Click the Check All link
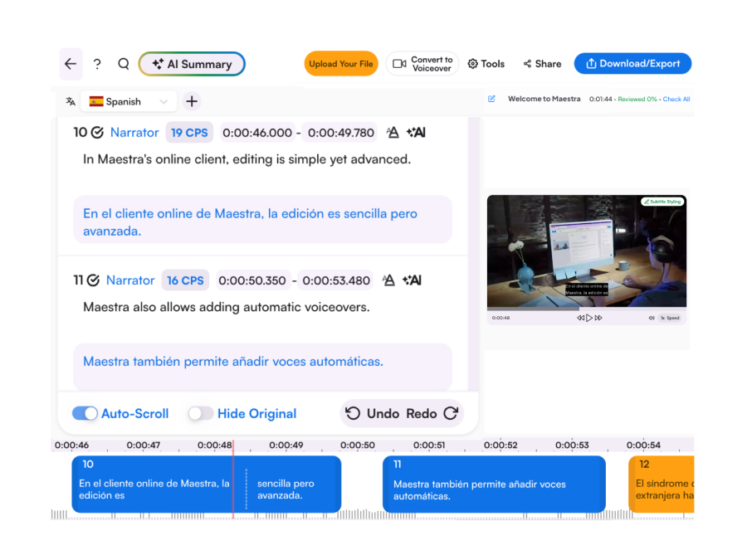This screenshot has height=560, width=747. (x=676, y=99)
